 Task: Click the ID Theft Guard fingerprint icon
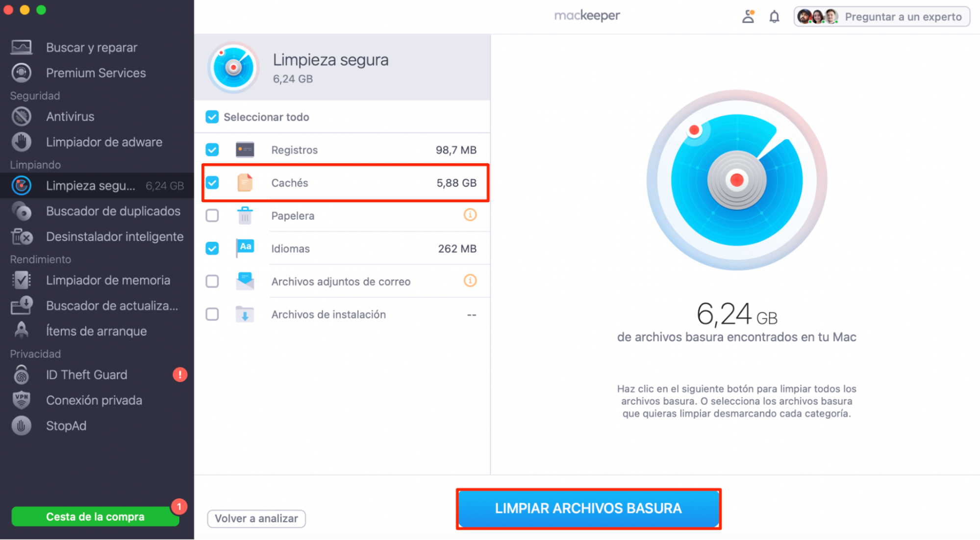click(x=21, y=375)
